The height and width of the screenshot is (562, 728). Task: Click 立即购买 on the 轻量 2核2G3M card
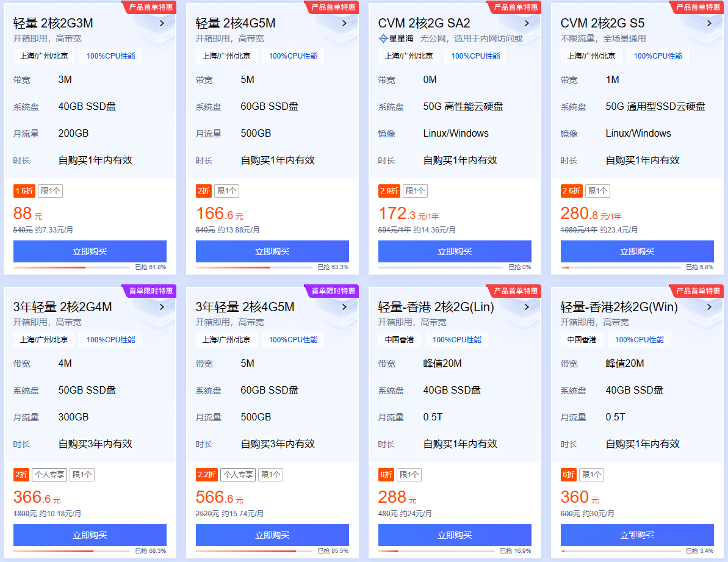click(x=90, y=251)
